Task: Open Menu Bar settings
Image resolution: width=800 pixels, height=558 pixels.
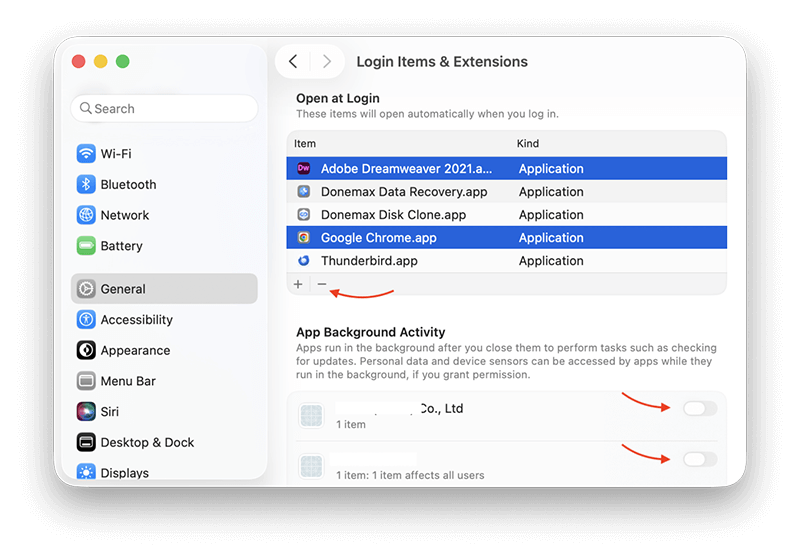Action: [x=164, y=381]
